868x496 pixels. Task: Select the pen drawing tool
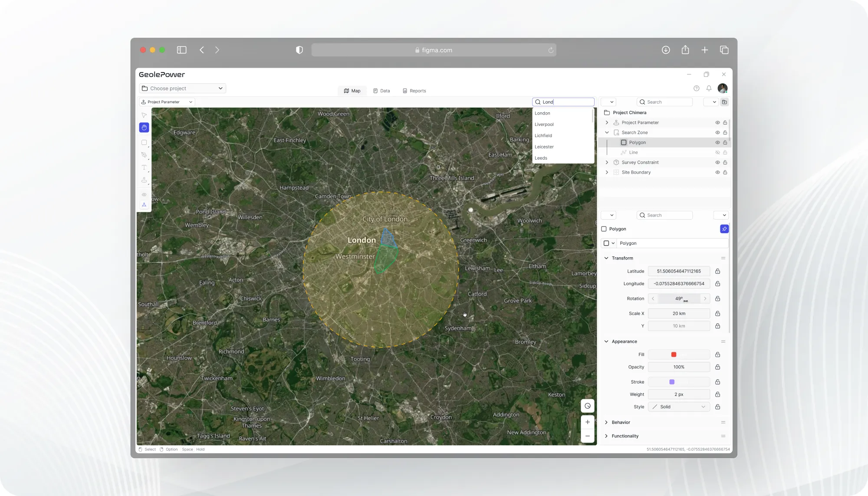click(144, 155)
